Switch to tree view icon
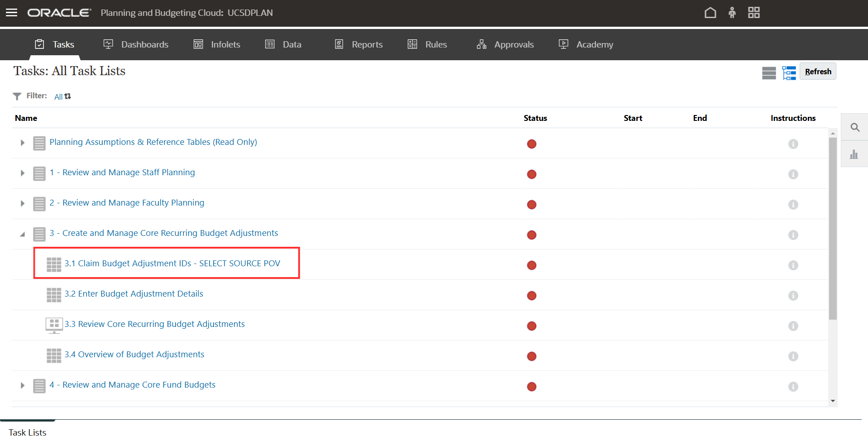This screenshot has height=446, width=868. 789,73
